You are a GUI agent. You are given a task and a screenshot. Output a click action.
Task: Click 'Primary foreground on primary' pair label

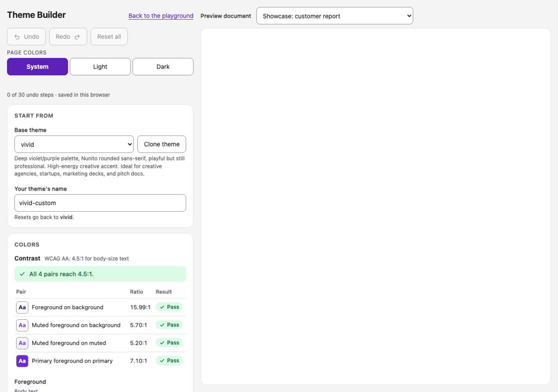coord(72,361)
